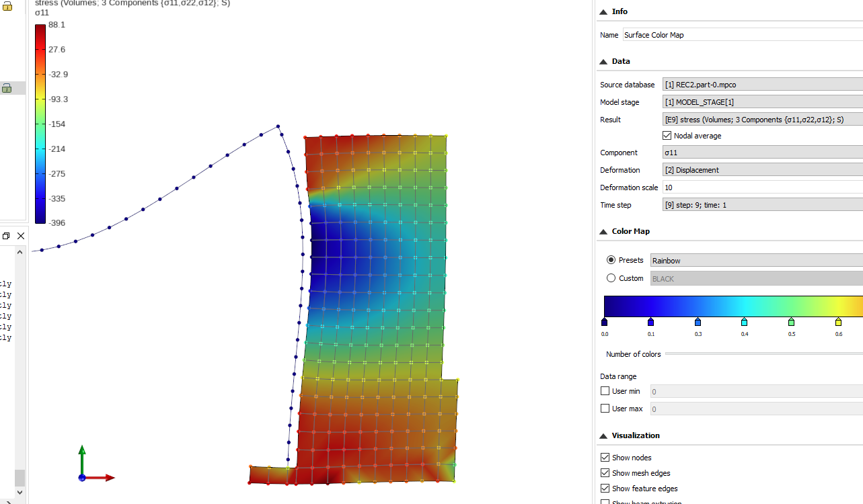Enable the User max checkbox
The image size is (863, 504).
(x=605, y=409)
